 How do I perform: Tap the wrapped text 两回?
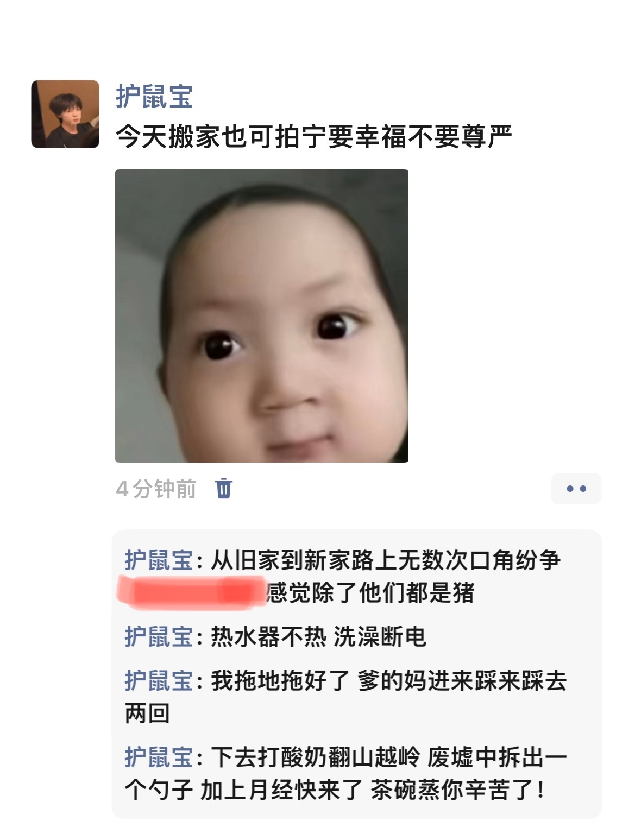(147, 713)
